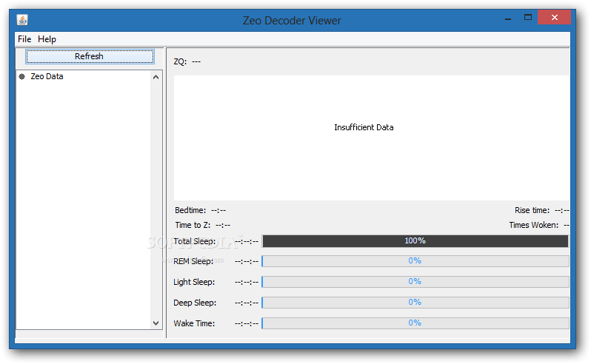
Task: Click the Light Sleep: label
Action: [194, 282]
